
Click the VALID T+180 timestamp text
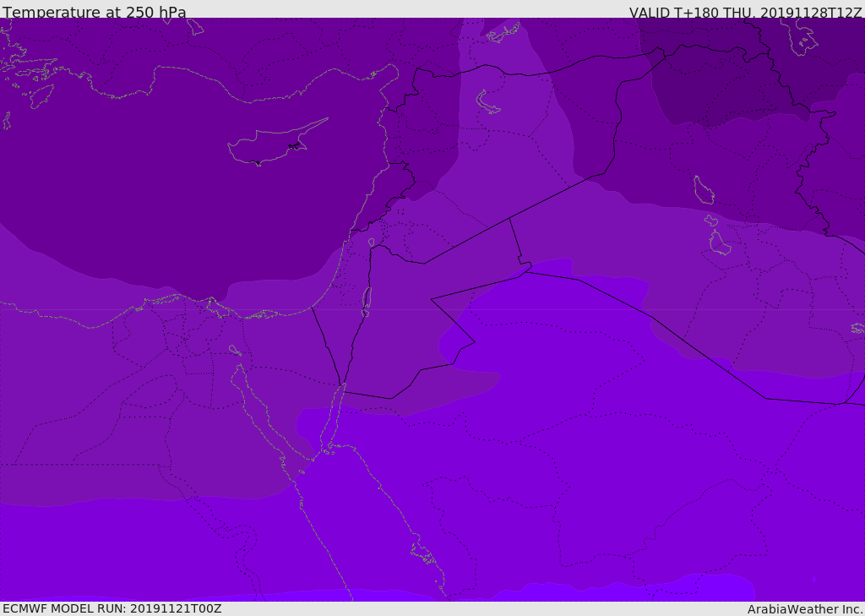point(745,12)
